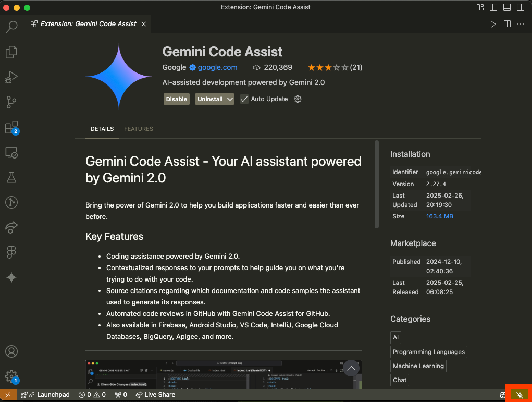Image resolution: width=532 pixels, height=402 pixels.
Task: Click the Last Released date 2025-02-25
Action: point(445,287)
